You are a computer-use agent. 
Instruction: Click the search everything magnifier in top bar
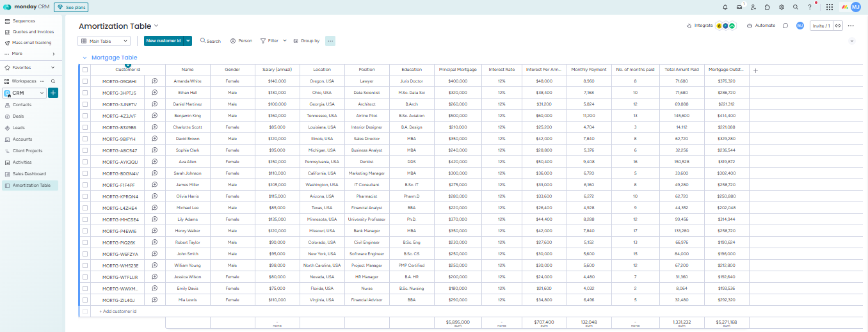tap(796, 7)
